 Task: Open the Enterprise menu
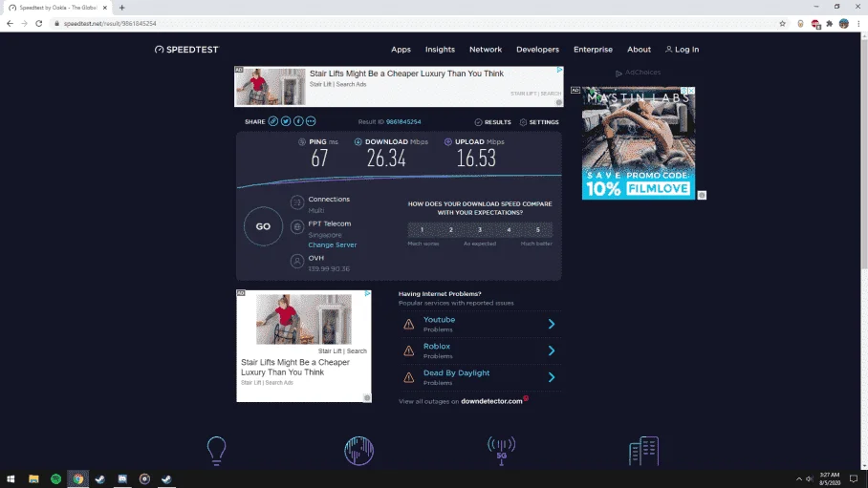click(x=593, y=50)
